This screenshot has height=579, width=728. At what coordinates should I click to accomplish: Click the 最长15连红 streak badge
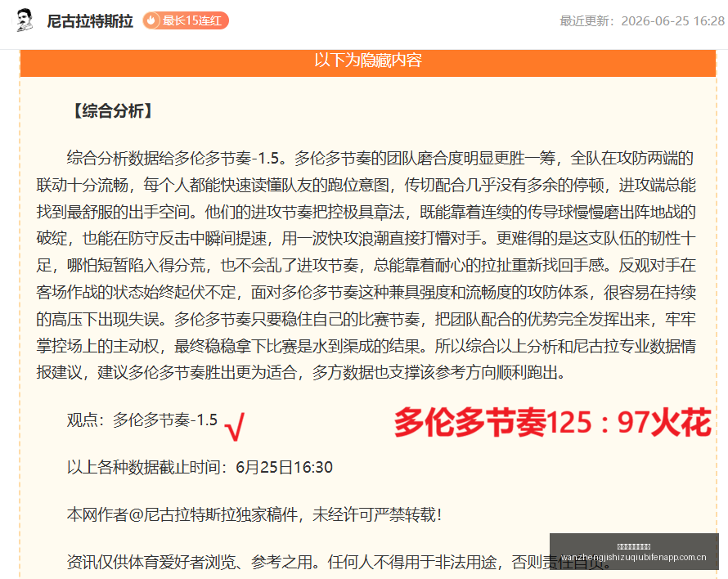pyautogui.click(x=185, y=20)
